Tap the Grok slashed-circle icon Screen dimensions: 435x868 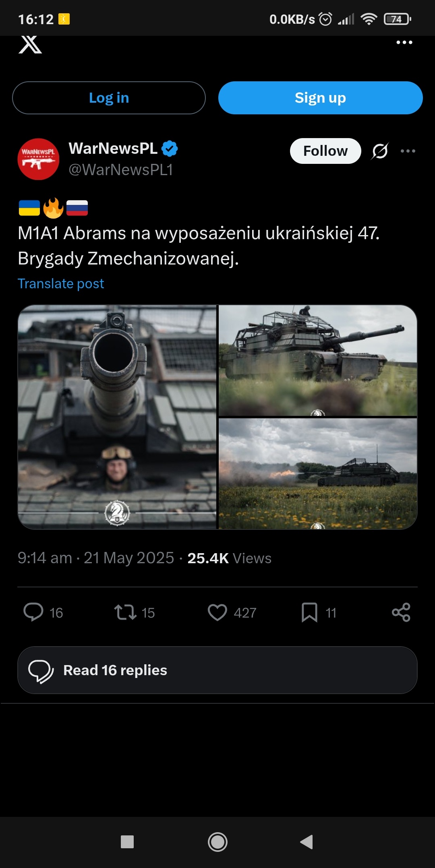pos(380,151)
